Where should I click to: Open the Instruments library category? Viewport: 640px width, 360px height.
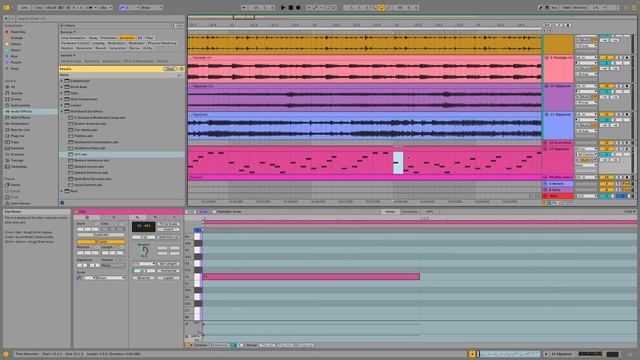[20, 105]
